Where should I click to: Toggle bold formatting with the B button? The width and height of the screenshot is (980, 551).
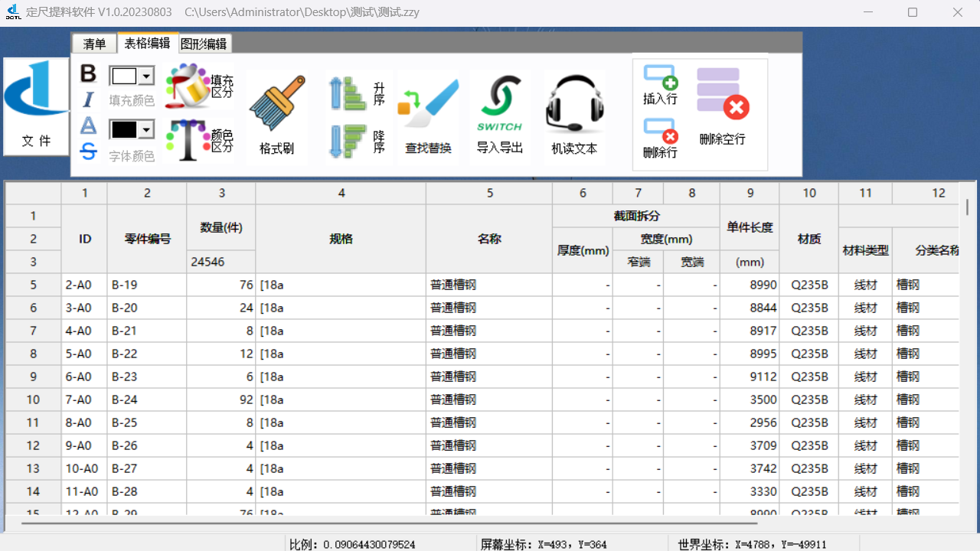point(87,73)
